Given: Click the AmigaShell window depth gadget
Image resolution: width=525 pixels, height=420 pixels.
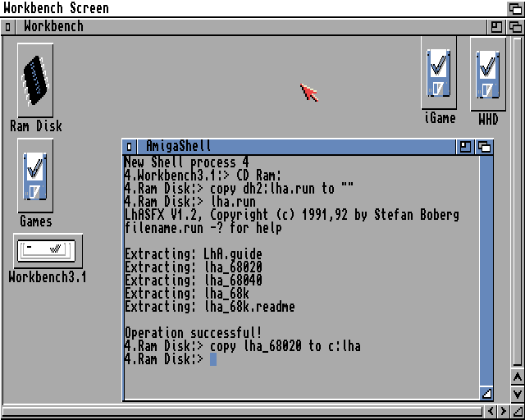Looking at the screenshot, I should pyautogui.click(x=485, y=147).
